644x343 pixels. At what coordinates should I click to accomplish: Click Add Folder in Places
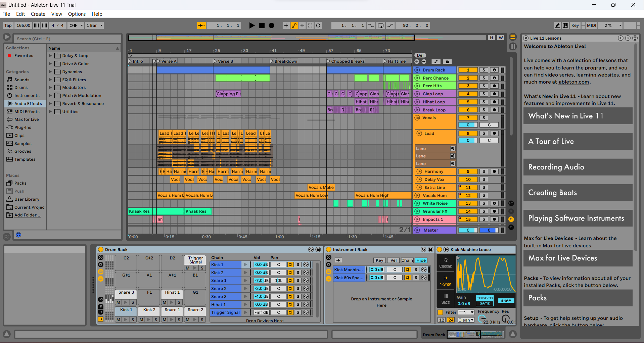pos(27,215)
